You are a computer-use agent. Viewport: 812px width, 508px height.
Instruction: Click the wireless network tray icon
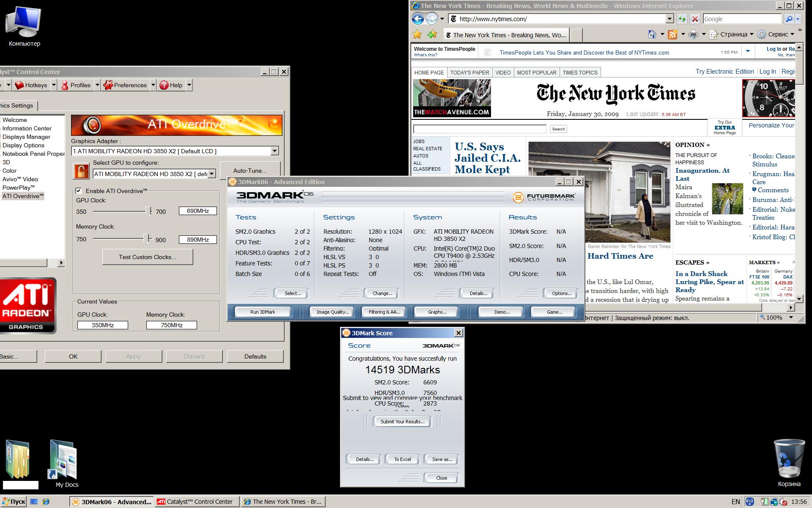pyautogui.click(x=749, y=502)
